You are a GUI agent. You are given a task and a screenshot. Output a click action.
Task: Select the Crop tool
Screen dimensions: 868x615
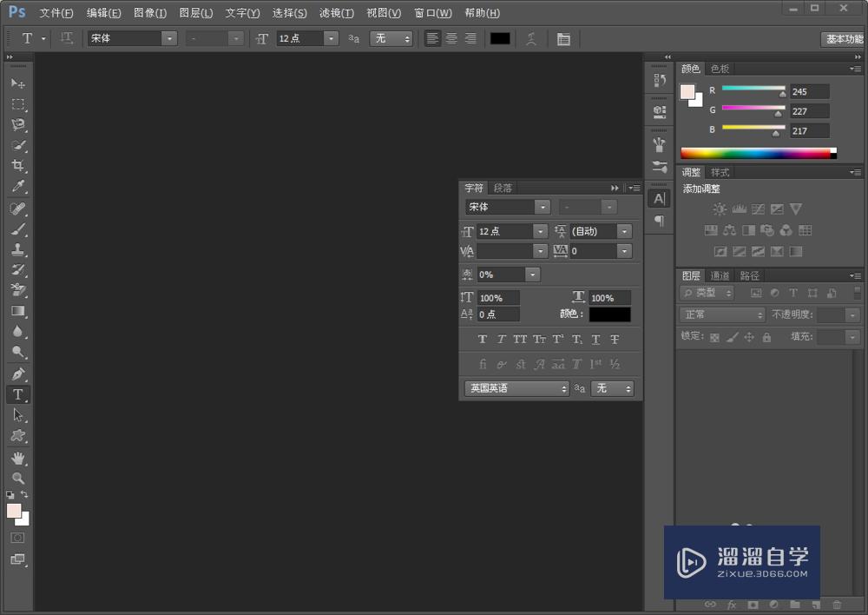17,166
